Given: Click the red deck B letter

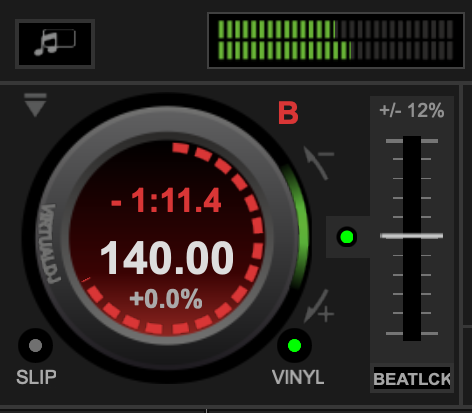Looking at the screenshot, I should tap(288, 113).
